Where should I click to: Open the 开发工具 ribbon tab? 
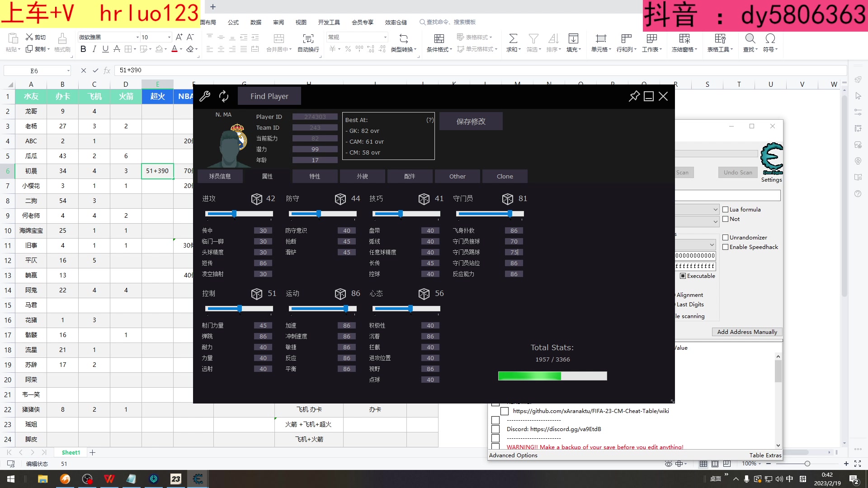(329, 22)
